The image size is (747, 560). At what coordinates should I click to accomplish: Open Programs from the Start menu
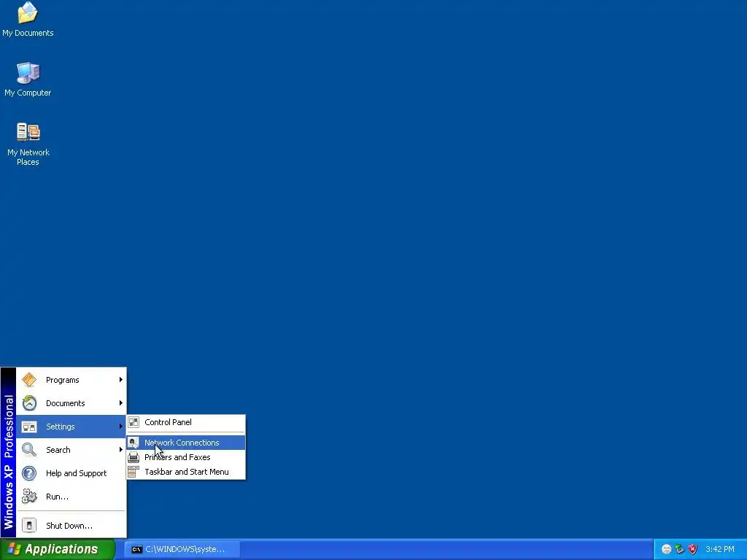tap(71, 379)
